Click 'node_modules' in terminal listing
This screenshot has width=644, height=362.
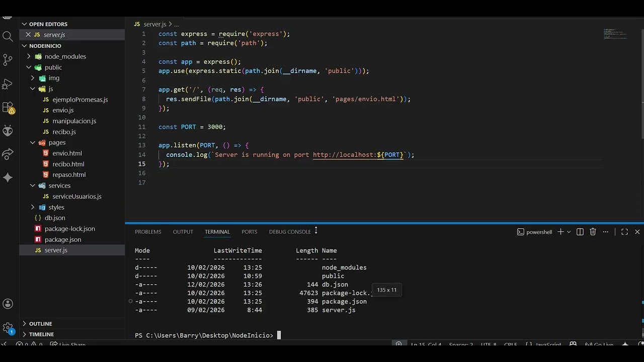pos(344,267)
